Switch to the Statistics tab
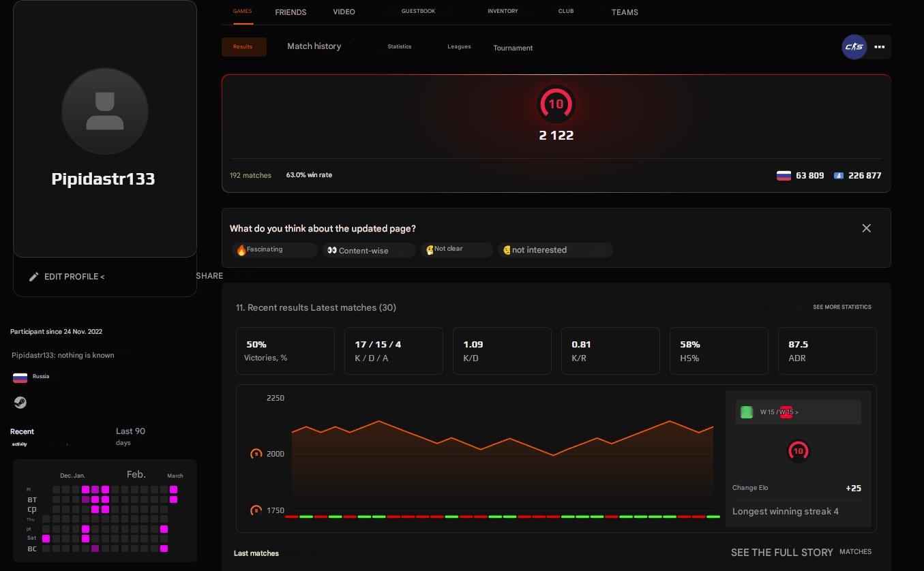The height and width of the screenshot is (571, 924). click(x=400, y=46)
